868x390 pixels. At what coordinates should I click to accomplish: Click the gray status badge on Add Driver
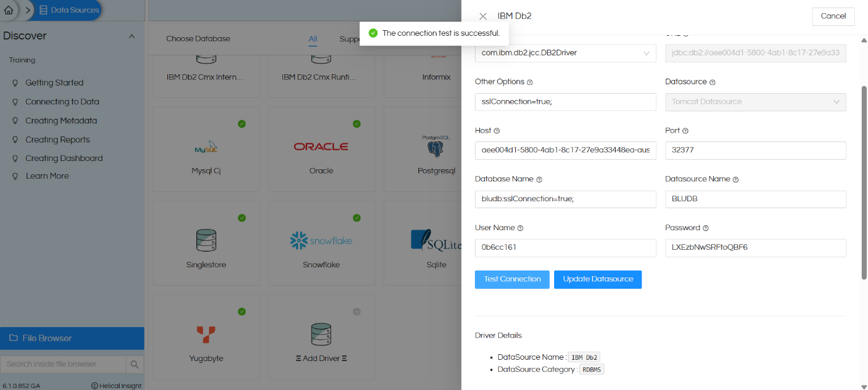pos(357,311)
